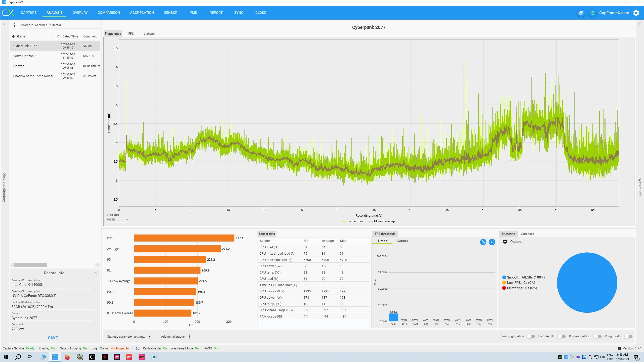Click the percent toggle icon in FPS thresholds

click(x=483, y=242)
